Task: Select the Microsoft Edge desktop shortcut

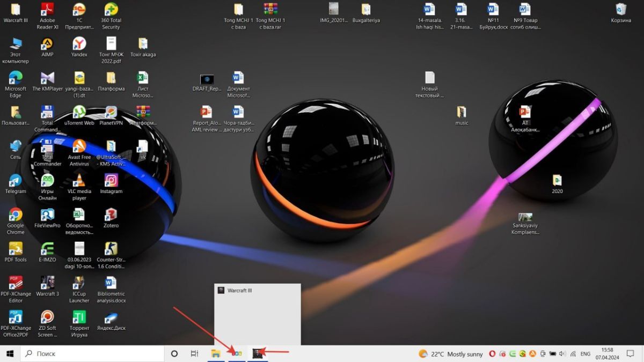Action: [16, 78]
